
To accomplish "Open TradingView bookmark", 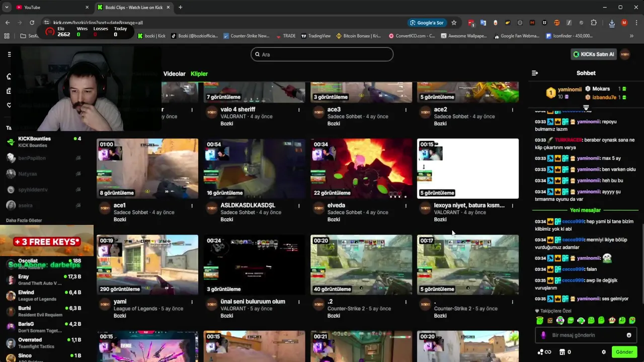I will coord(316,36).
